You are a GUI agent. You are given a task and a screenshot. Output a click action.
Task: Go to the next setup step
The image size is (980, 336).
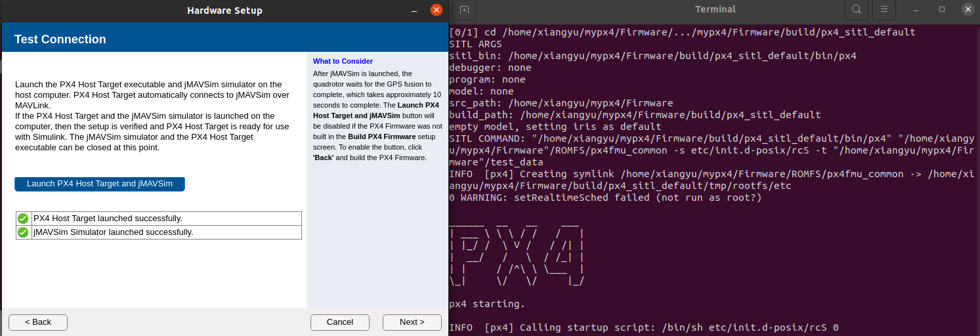coord(412,322)
